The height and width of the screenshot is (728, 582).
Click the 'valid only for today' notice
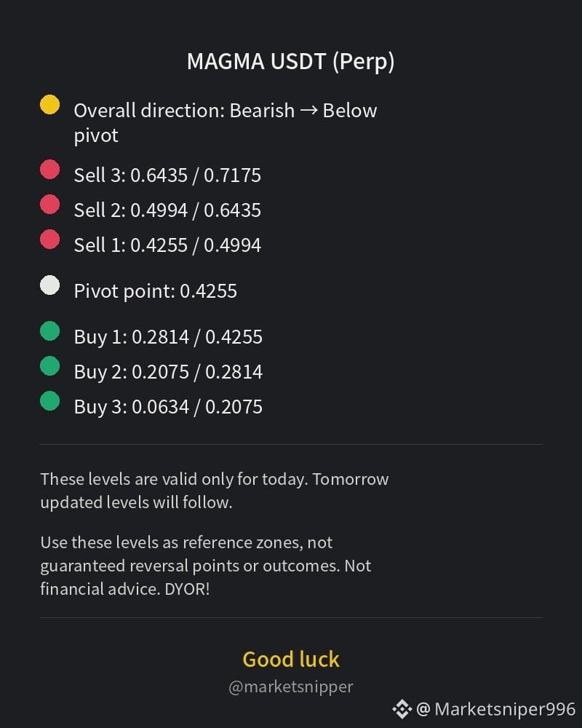[215, 491]
